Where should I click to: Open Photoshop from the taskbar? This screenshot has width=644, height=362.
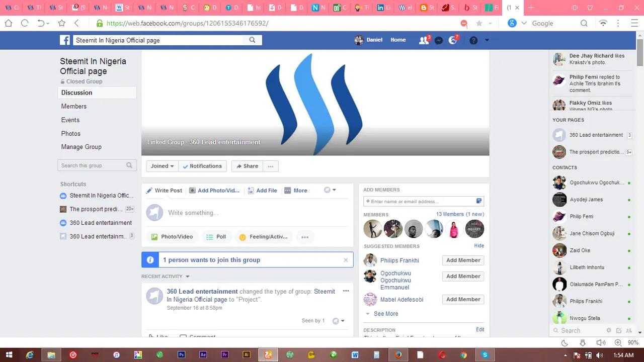pos(182,354)
